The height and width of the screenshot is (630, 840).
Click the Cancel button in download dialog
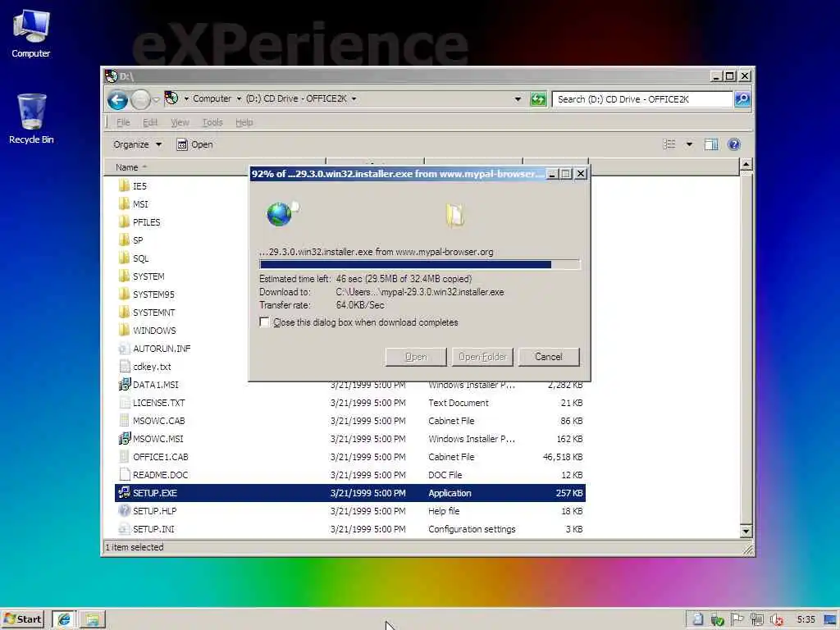click(548, 357)
